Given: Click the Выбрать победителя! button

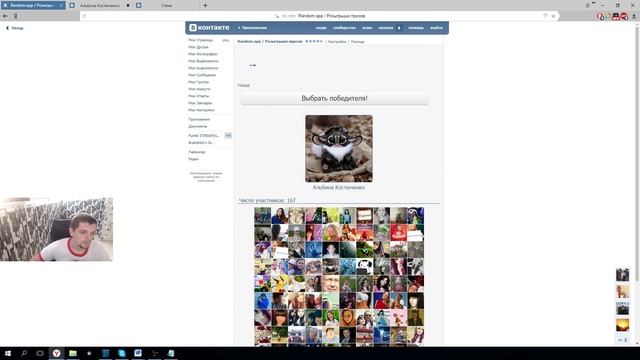Looking at the screenshot, I should [334, 98].
